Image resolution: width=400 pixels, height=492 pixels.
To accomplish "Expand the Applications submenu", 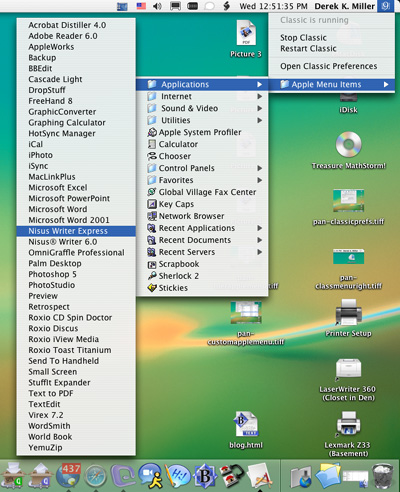I will (x=202, y=84).
